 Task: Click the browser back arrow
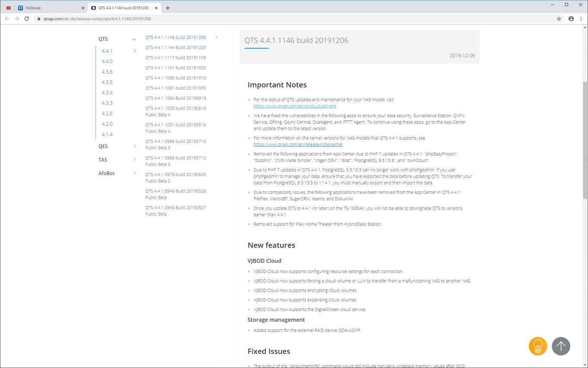coord(7,19)
